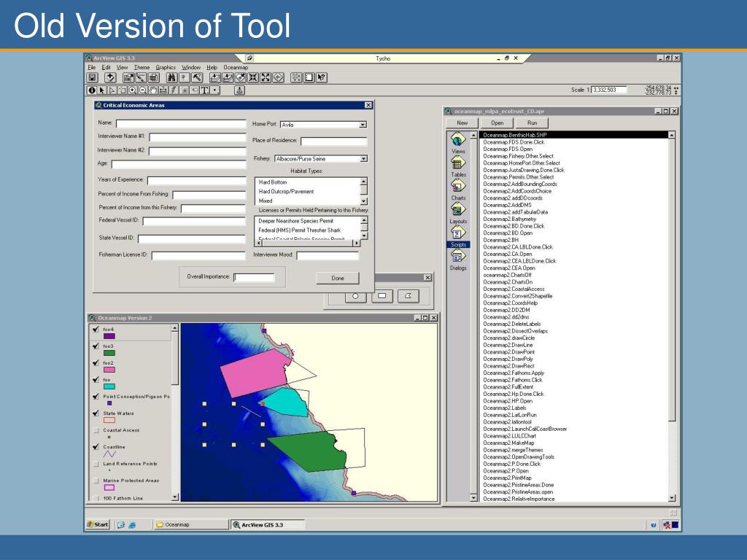Open the File menu
This screenshot has width=747, height=560.
(x=91, y=68)
